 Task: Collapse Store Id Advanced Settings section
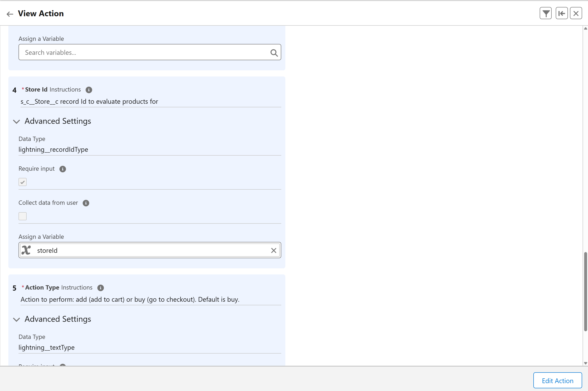pyautogui.click(x=16, y=122)
